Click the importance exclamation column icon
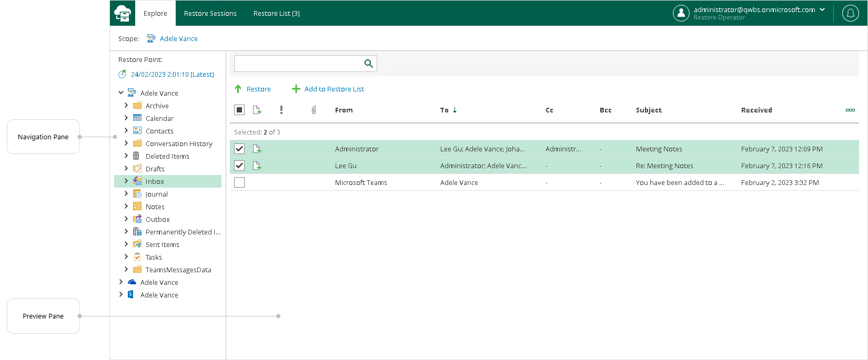 pyautogui.click(x=281, y=110)
